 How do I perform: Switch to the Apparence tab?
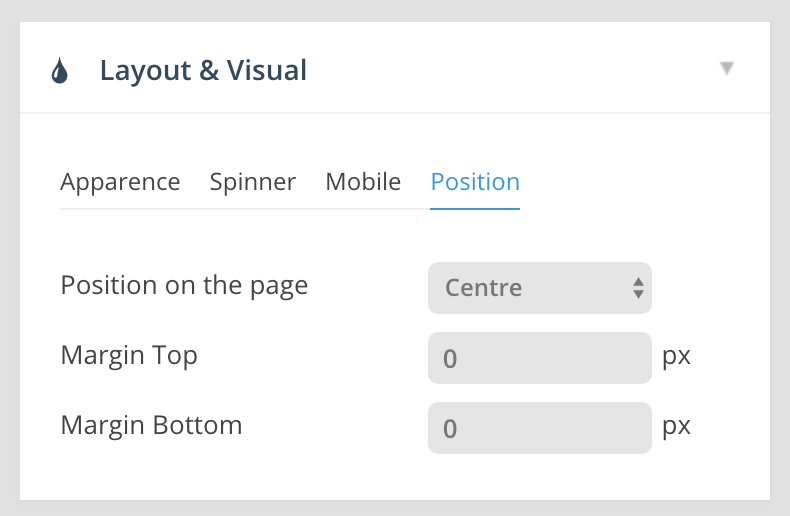tap(120, 182)
